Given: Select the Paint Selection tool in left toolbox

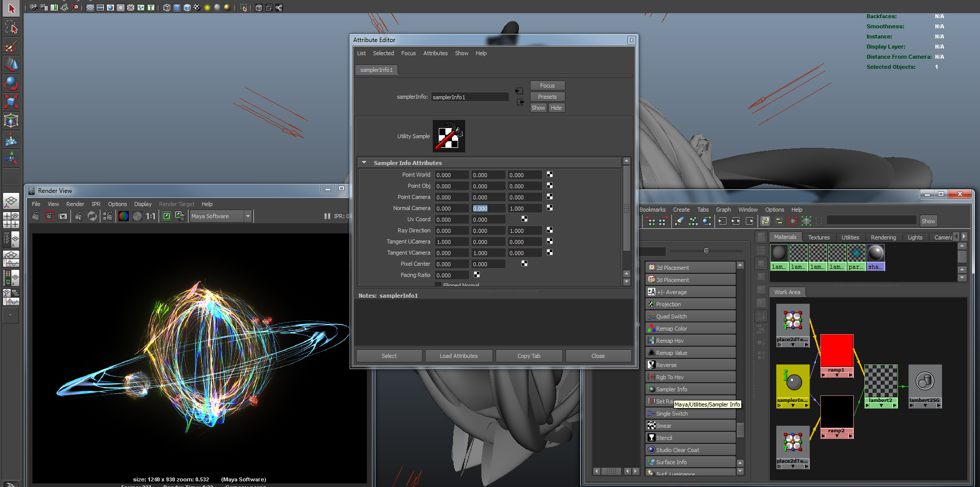Looking at the screenshot, I should point(11,46).
